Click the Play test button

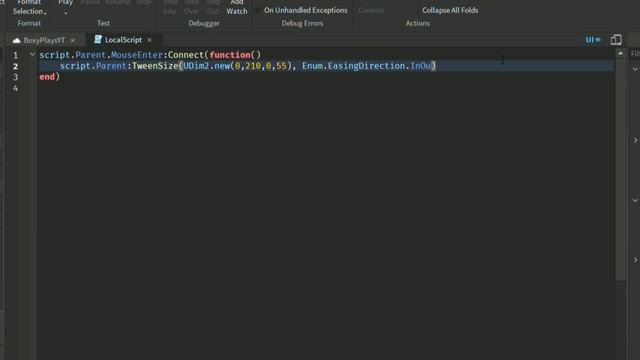(x=65, y=6)
